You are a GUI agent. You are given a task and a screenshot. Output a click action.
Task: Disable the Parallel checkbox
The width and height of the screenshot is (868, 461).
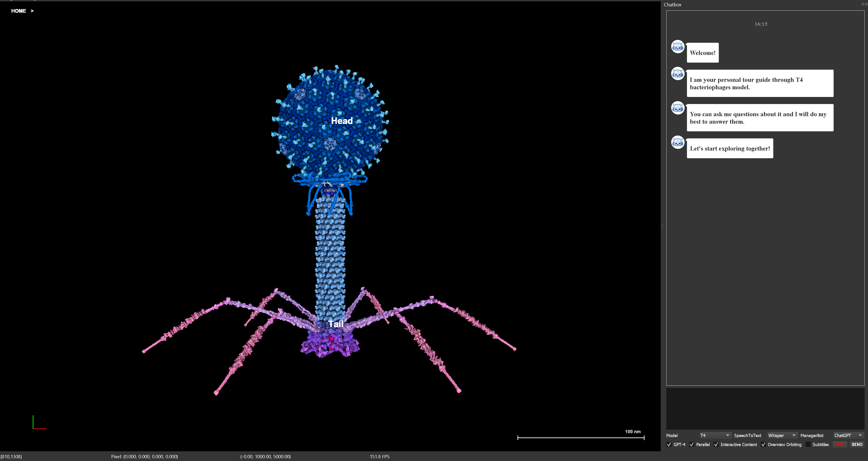click(692, 444)
